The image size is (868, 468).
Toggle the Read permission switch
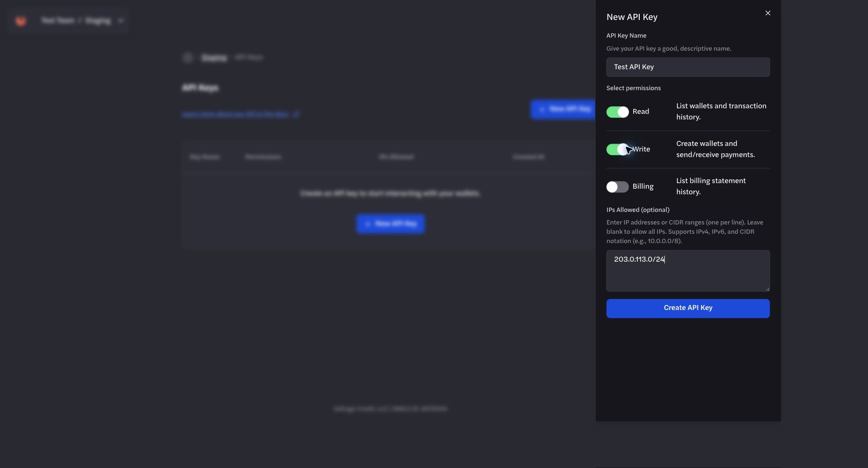coord(617,112)
